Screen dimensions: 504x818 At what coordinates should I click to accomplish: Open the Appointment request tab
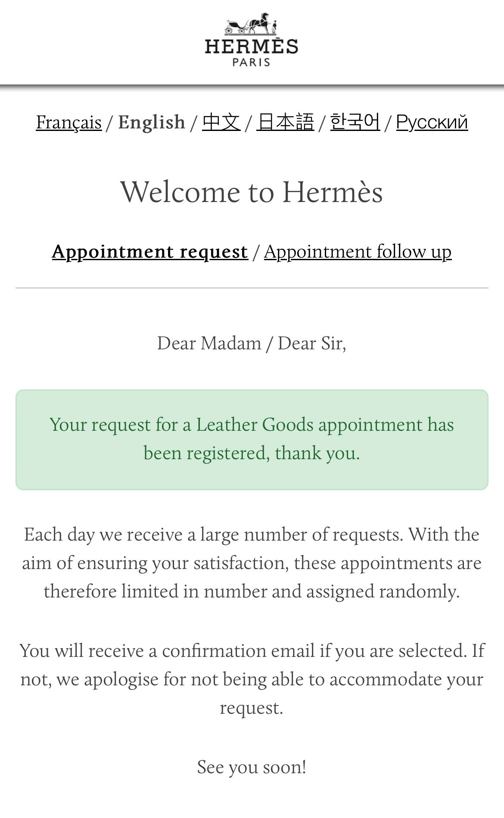150,252
